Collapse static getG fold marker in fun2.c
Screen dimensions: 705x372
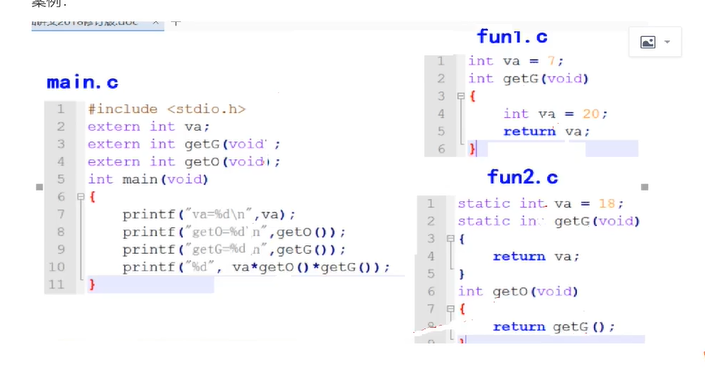point(450,238)
